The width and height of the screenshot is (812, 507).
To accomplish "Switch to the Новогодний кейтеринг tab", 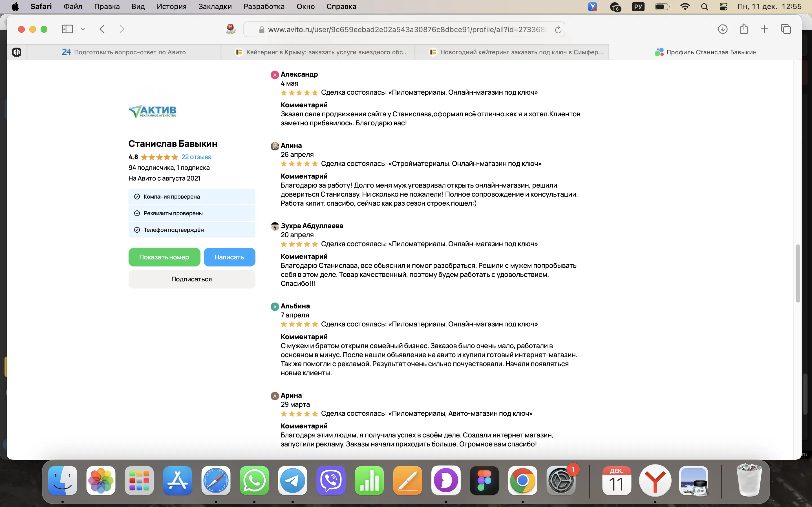I will pos(517,52).
